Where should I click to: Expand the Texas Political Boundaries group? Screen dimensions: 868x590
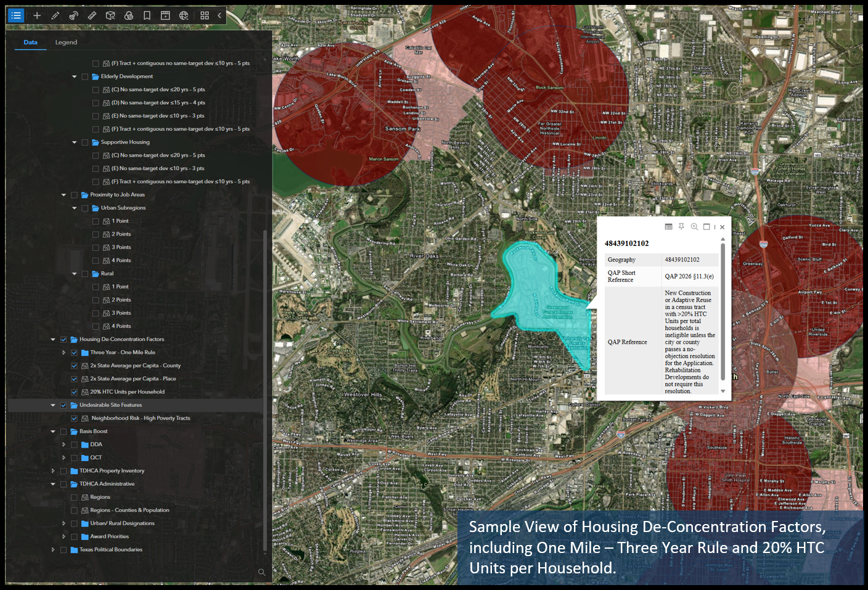53,549
